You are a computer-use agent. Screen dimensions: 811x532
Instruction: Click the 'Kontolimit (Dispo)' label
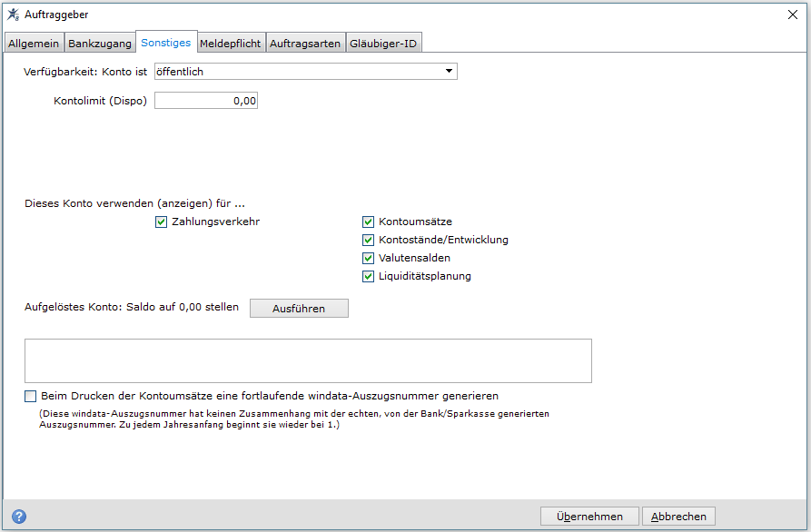(x=100, y=100)
